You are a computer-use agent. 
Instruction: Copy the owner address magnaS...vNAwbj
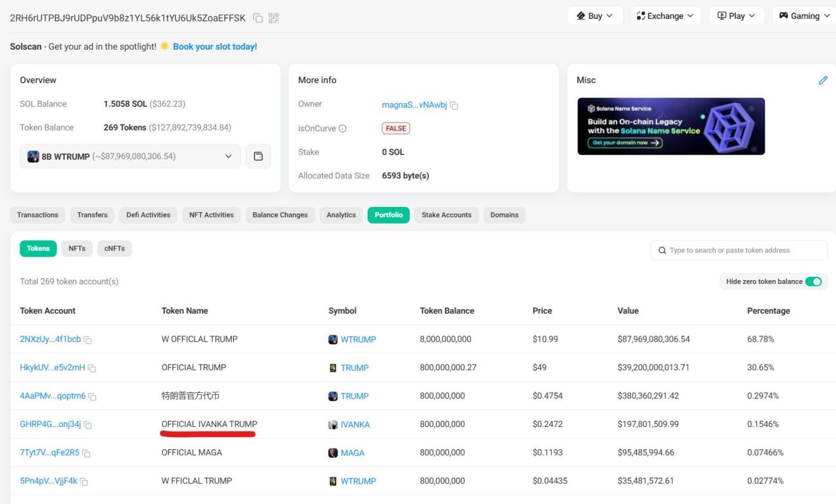[454, 105]
